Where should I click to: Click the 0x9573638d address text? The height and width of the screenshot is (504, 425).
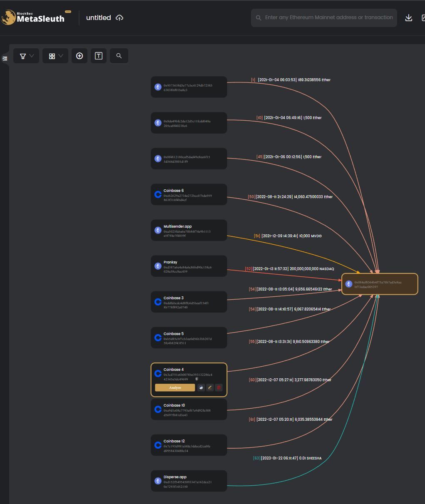coord(188,87)
